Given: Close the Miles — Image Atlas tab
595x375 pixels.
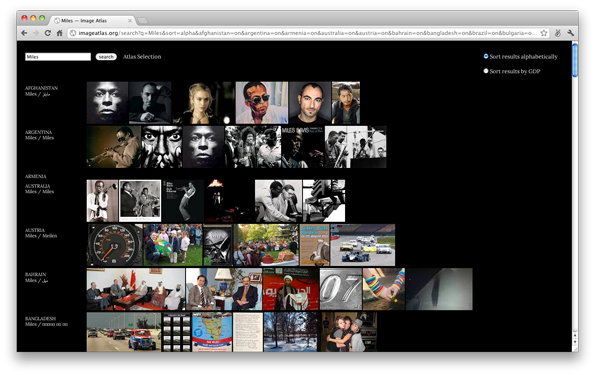Looking at the screenshot, I should coord(130,20).
